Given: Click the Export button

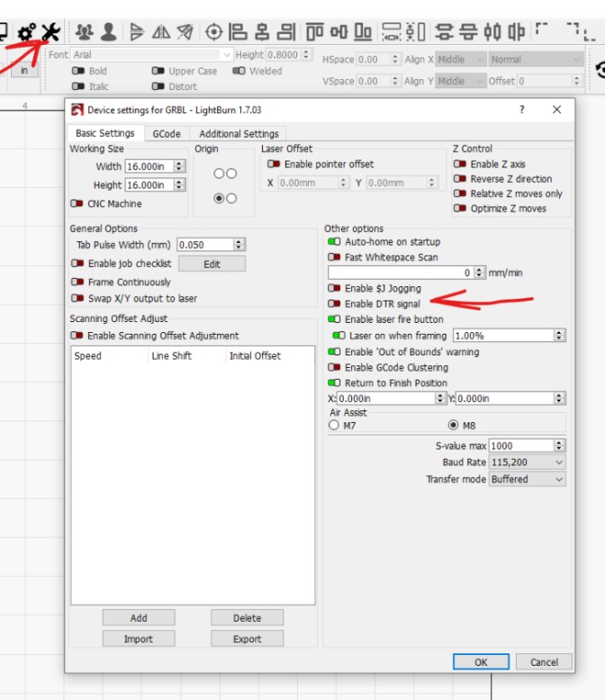Looking at the screenshot, I should pos(247,639).
